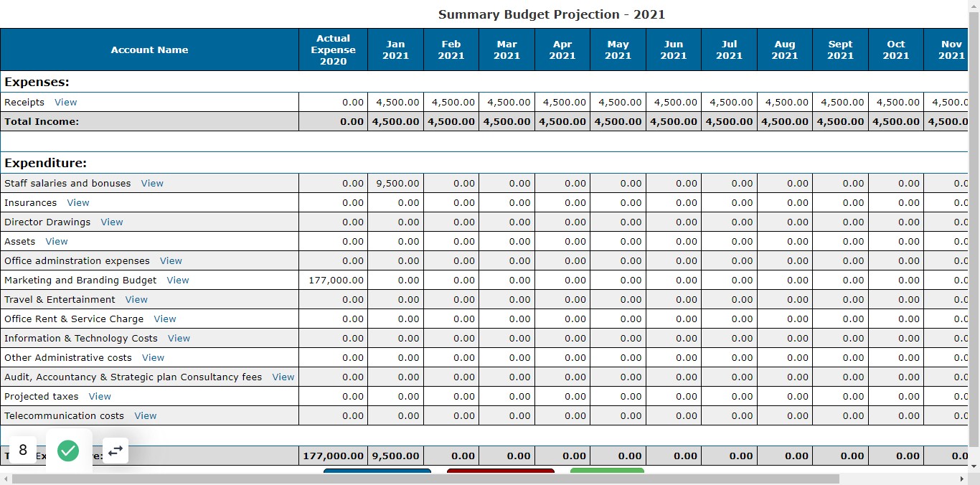Click the Travel & Entertainment account name

[x=60, y=300]
